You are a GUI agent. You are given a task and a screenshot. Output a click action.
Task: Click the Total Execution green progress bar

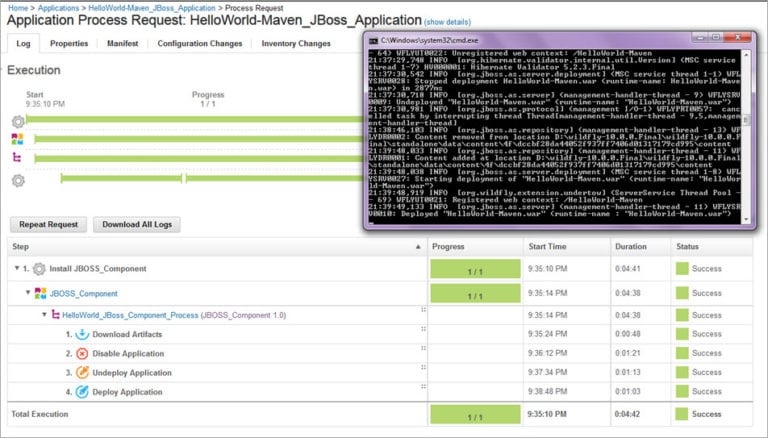point(475,413)
